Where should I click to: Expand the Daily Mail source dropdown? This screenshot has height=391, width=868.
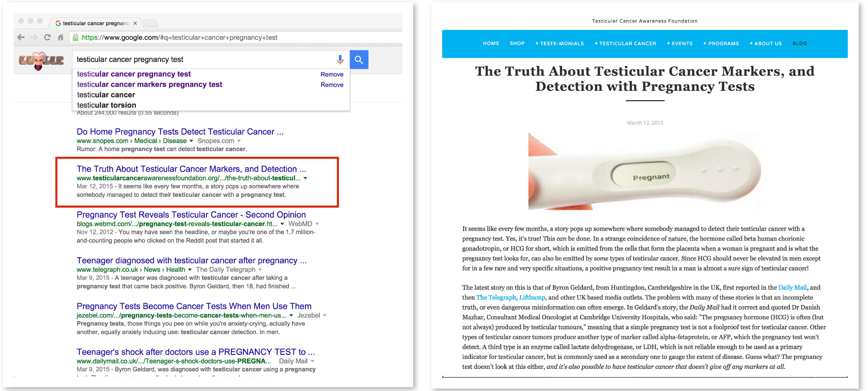(312, 361)
